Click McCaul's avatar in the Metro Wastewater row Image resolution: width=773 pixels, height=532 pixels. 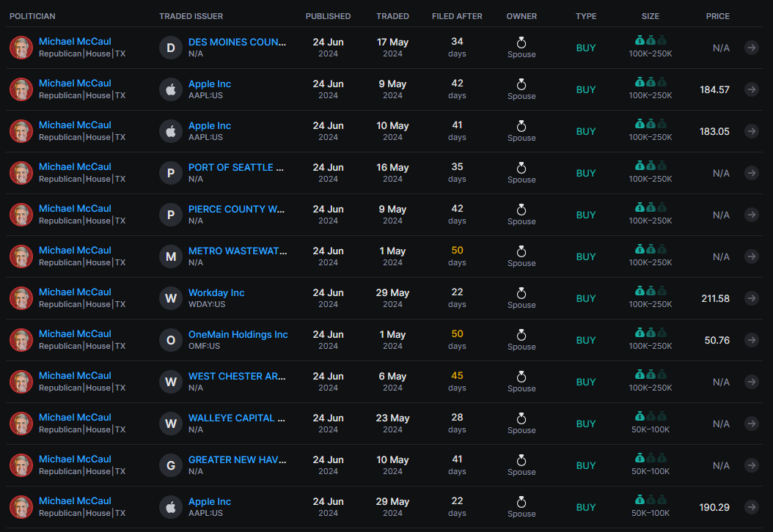coord(21,256)
